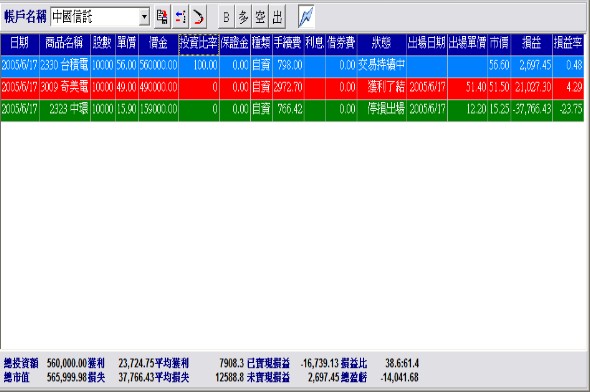The height and width of the screenshot is (392, 590).
Task: Click the 49.00 unit price cell
Action: (127, 88)
